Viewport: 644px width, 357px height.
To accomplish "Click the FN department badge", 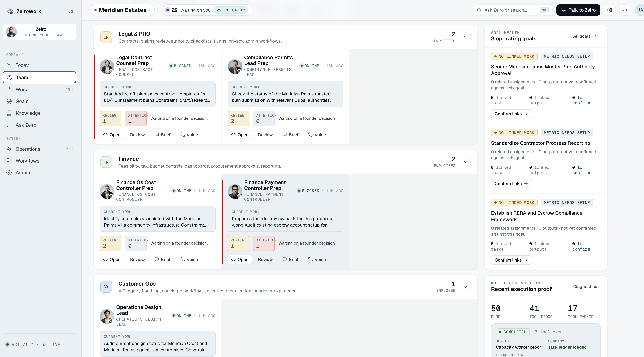I will (x=106, y=162).
